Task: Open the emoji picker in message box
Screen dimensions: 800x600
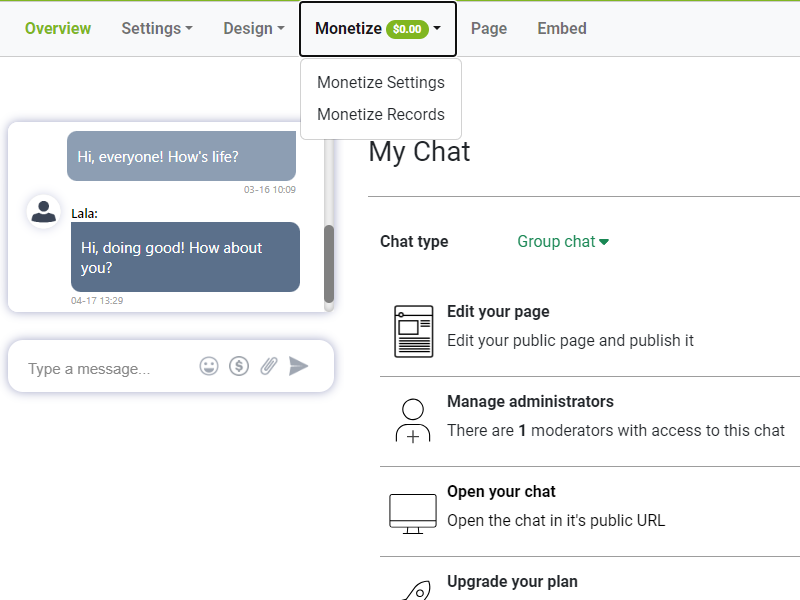Action: pyautogui.click(x=209, y=366)
